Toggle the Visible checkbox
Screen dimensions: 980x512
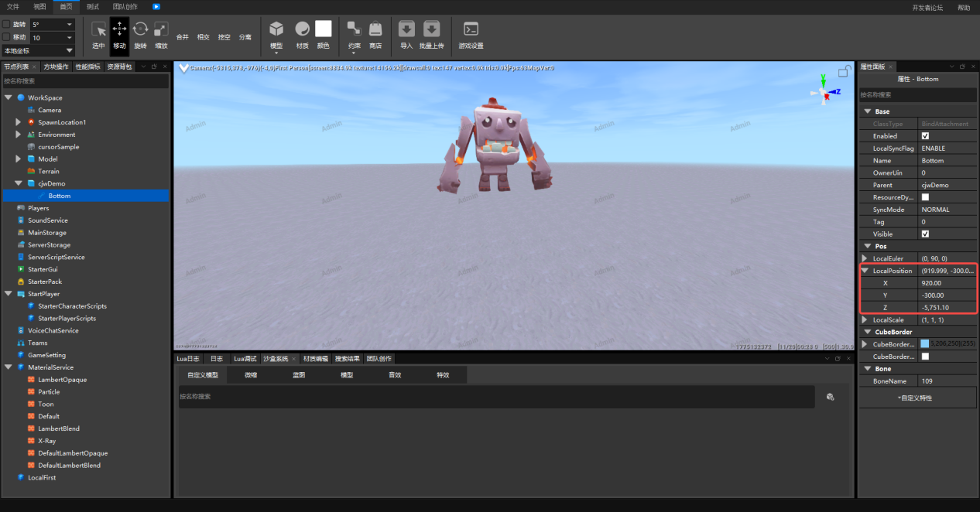pyautogui.click(x=925, y=234)
